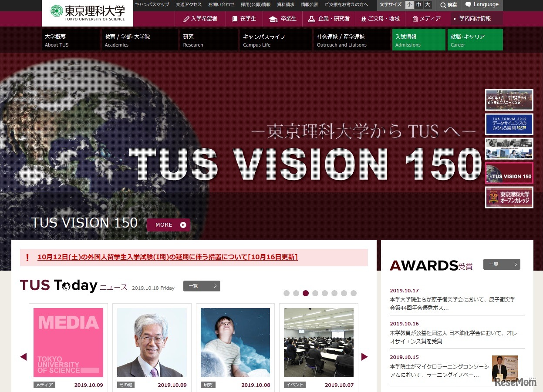Image resolution: width=543 pixels, height=392 pixels.
Task: Select font size 小 (small)
Action: (409, 5)
